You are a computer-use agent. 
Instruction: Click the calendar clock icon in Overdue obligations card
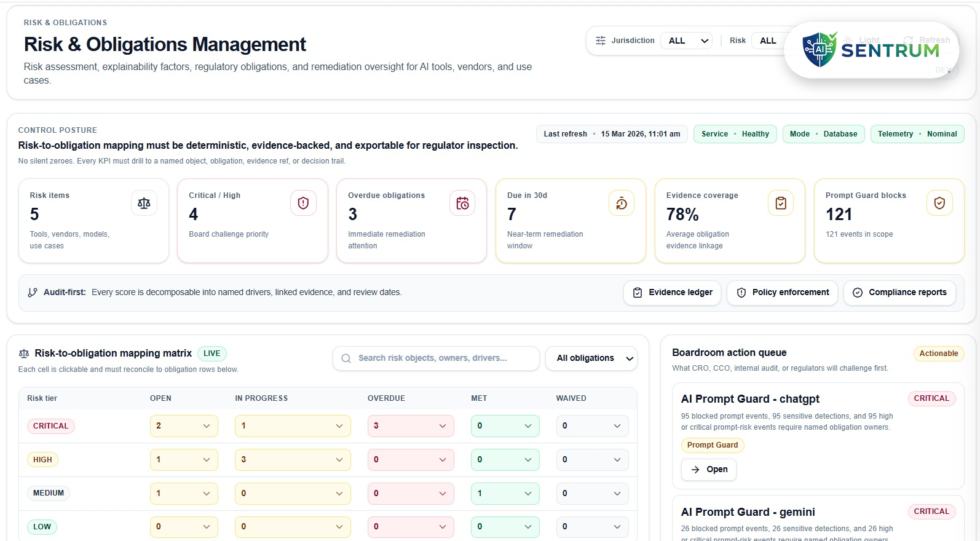tap(462, 203)
